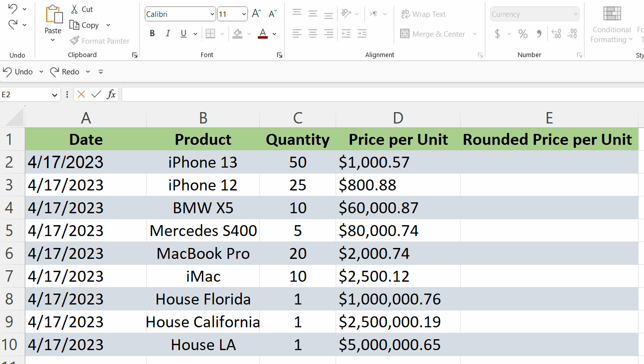
Task: Click the Cut command
Action: pyautogui.click(x=82, y=9)
